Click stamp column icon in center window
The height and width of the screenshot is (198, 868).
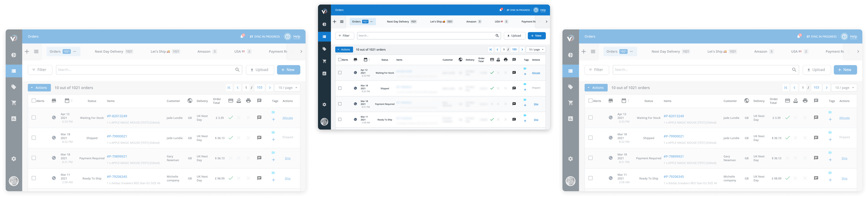(498, 60)
